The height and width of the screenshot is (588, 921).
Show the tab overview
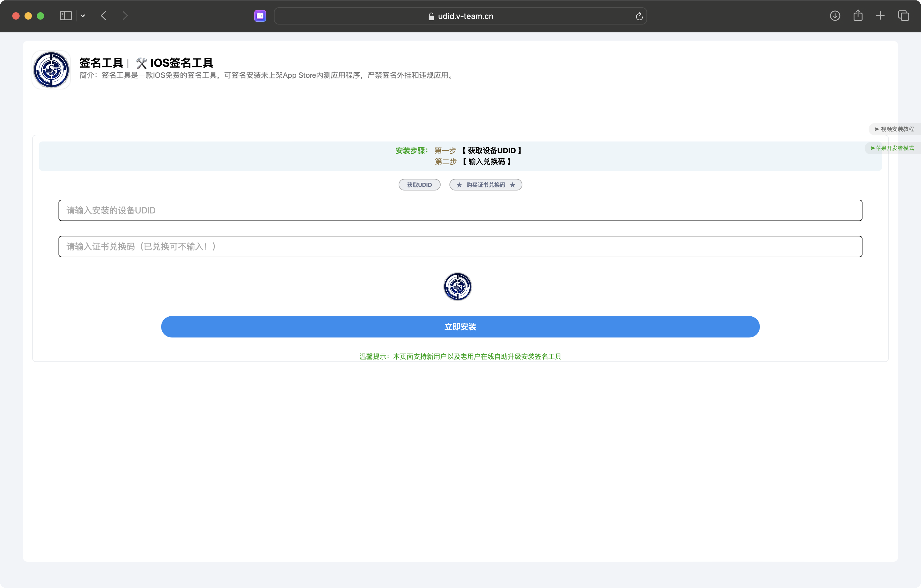[x=904, y=16]
